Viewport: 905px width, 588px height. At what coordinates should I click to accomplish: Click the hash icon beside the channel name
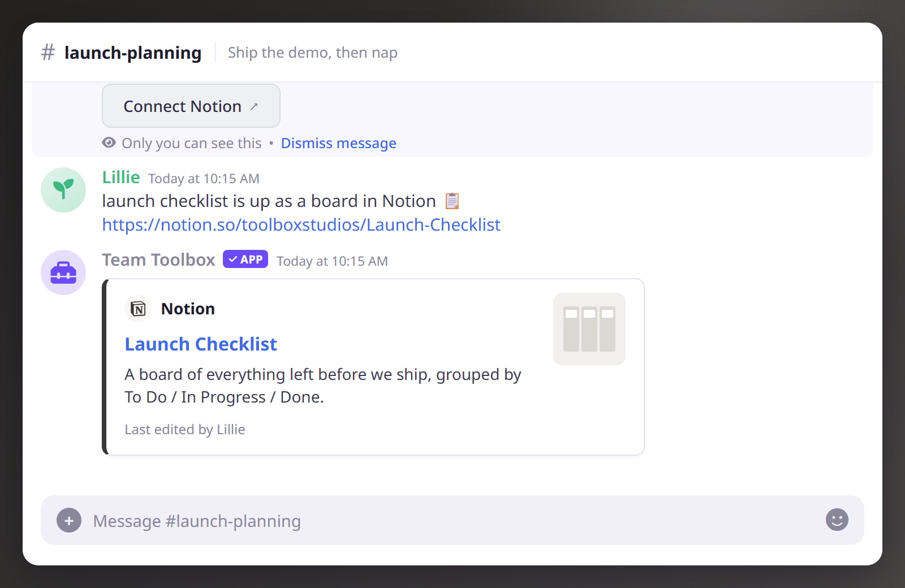(x=48, y=53)
